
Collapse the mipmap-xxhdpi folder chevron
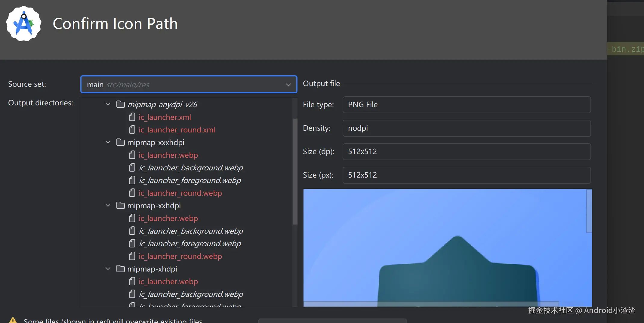[108, 205]
